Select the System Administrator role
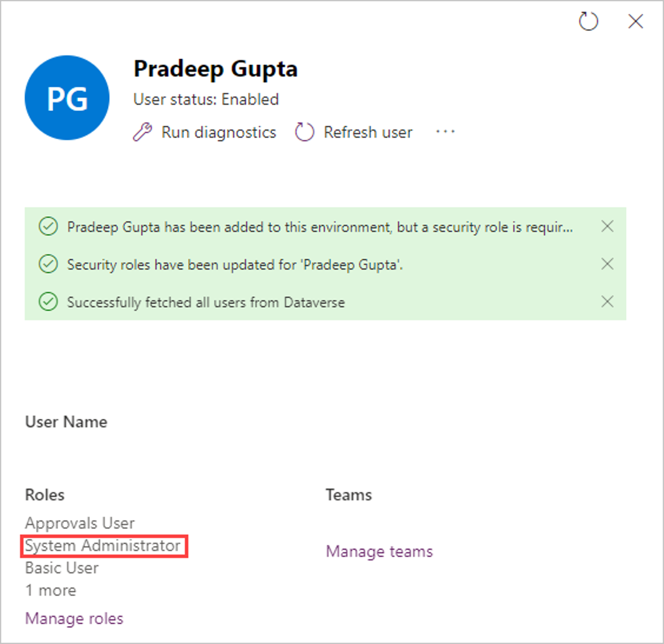 [x=103, y=545]
